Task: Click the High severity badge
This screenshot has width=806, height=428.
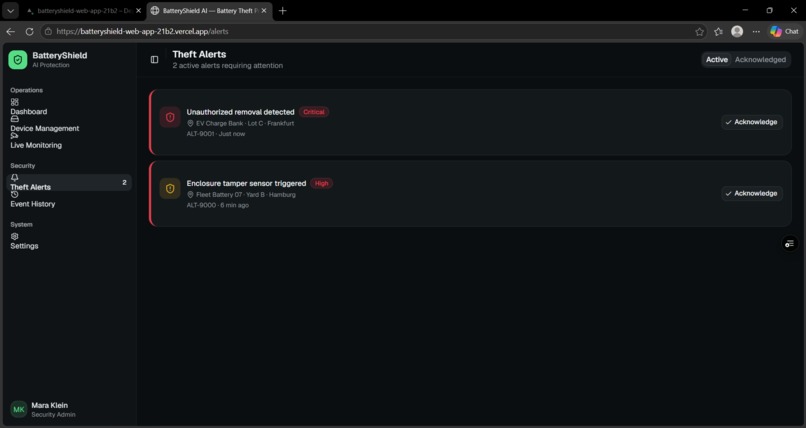Action: point(321,183)
